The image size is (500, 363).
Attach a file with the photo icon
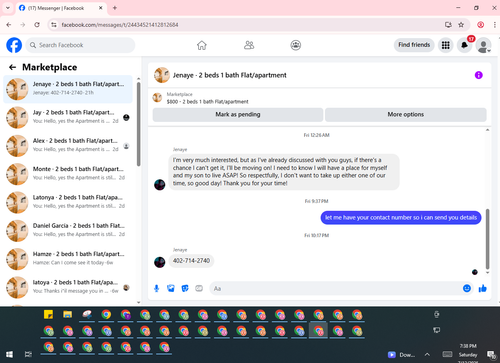171,288
